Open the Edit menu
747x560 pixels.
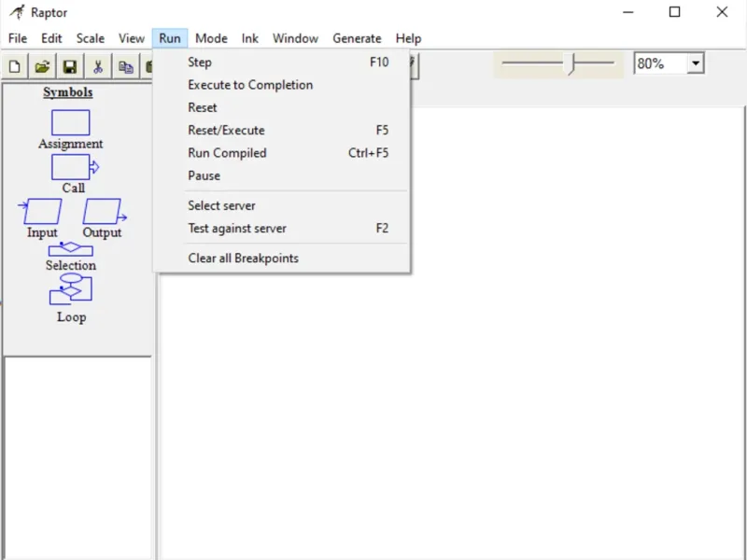point(51,38)
